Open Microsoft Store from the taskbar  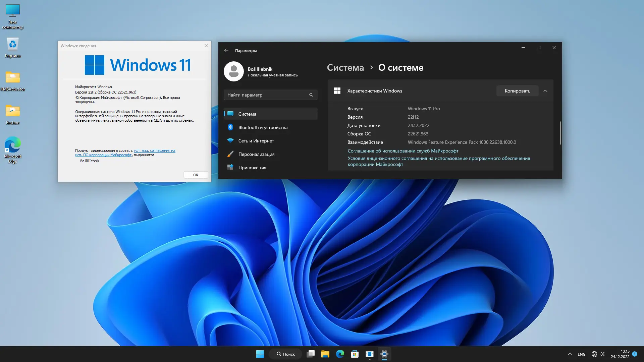(x=355, y=354)
